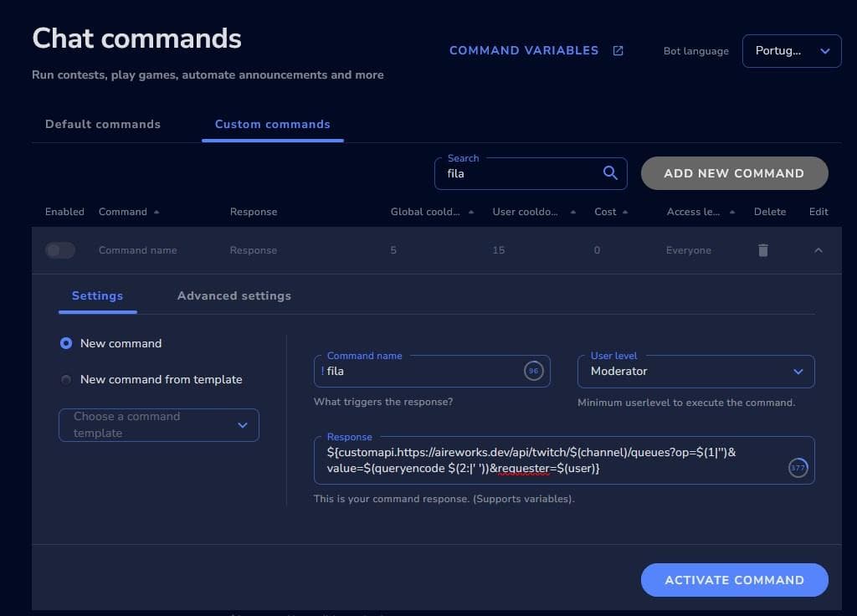857x616 pixels.
Task: Delete the command using the trash icon
Action: point(762,249)
